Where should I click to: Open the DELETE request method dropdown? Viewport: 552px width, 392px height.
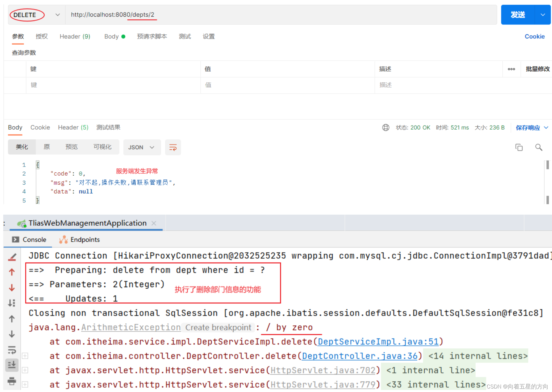[x=57, y=15]
